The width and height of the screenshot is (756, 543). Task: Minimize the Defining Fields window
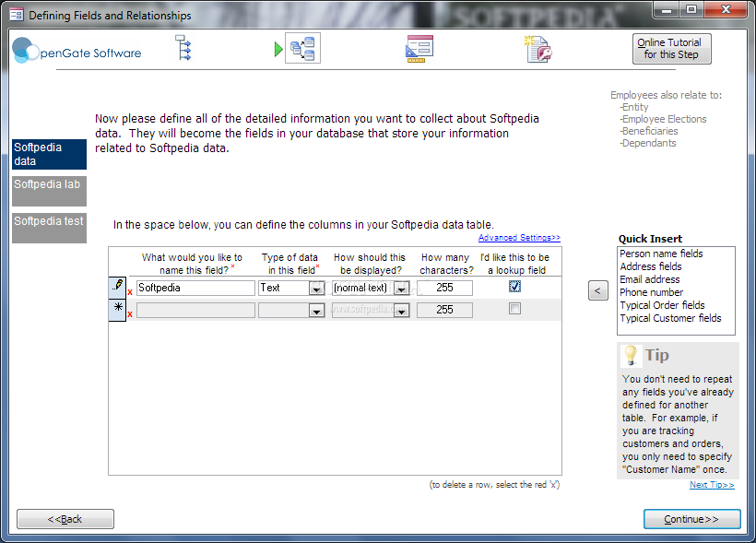[x=667, y=9]
